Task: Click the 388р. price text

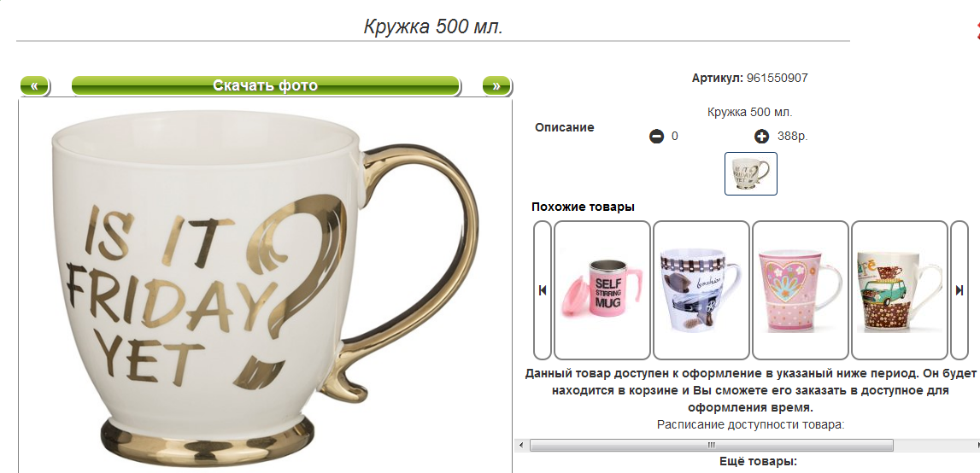Action: 793,137
